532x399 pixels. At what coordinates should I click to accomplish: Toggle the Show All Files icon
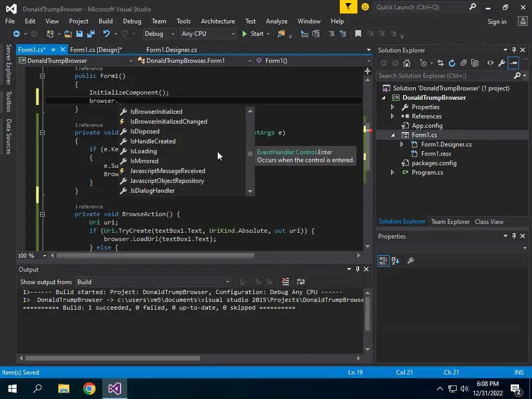(x=475, y=63)
